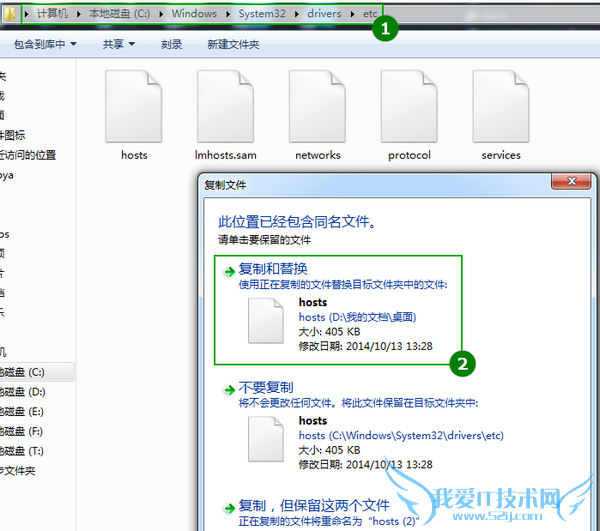Select the lmhosts.sam file icon
This screenshot has height=531, width=600.
click(x=225, y=106)
